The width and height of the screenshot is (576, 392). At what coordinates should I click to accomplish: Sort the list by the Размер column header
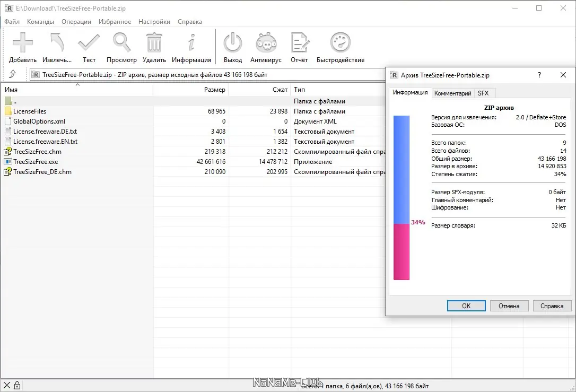[x=190, y=89]
